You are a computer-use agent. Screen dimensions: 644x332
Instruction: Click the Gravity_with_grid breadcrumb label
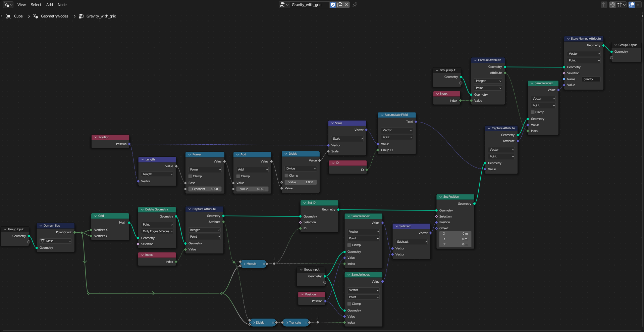pos(101,16)
